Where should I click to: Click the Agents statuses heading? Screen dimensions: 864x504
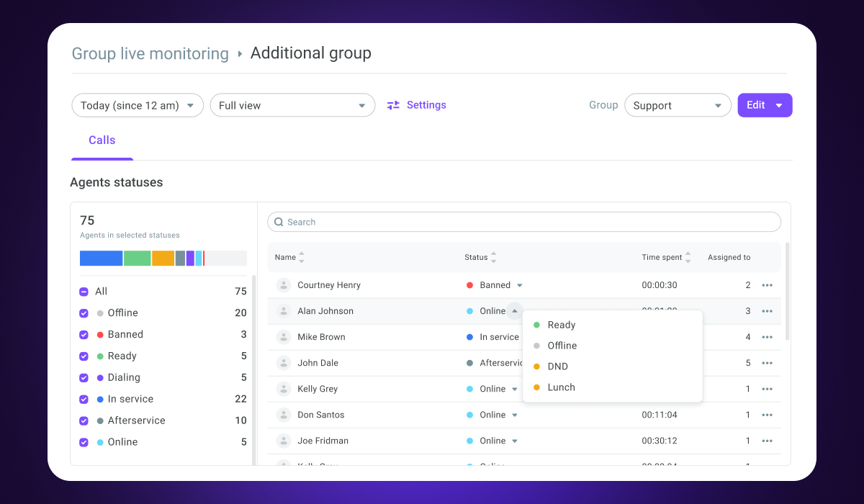click(x=117, y=182)
